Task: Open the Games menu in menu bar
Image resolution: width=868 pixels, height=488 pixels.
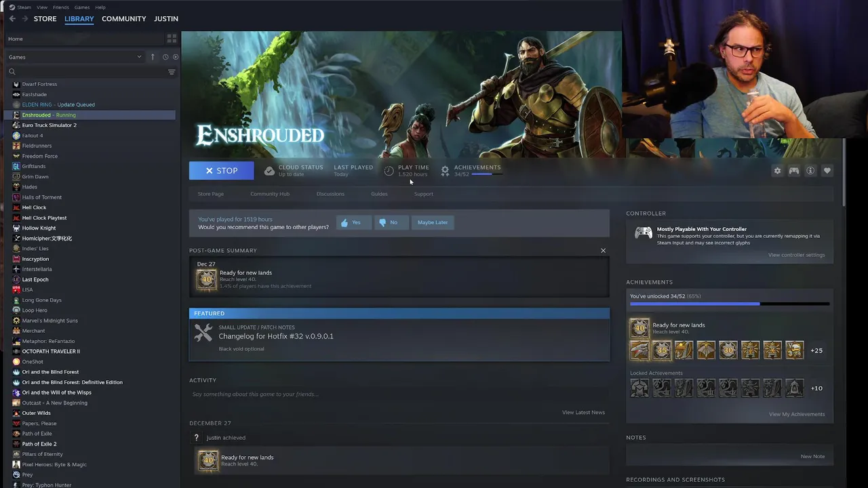Action: pos(82,7)
